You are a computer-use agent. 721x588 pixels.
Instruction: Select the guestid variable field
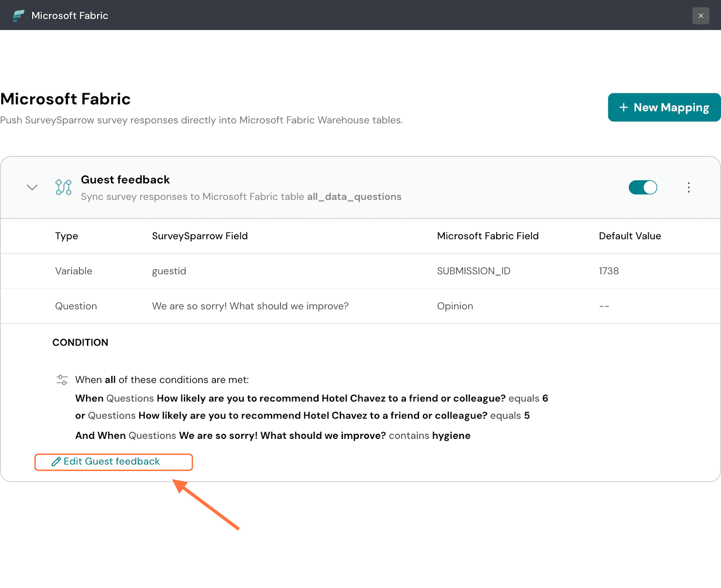click(x=169, y=271)
